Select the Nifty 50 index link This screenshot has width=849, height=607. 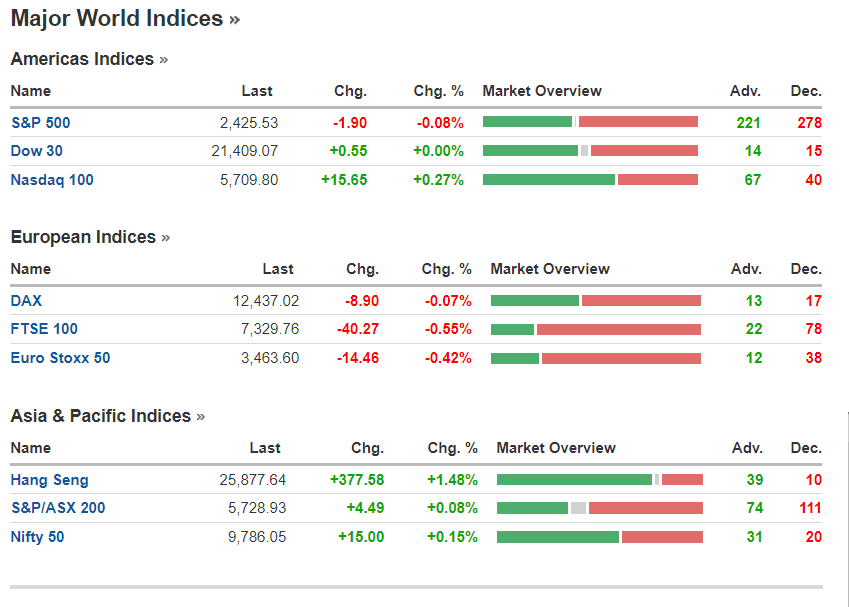pyautogui.click(x=37, y=537)
